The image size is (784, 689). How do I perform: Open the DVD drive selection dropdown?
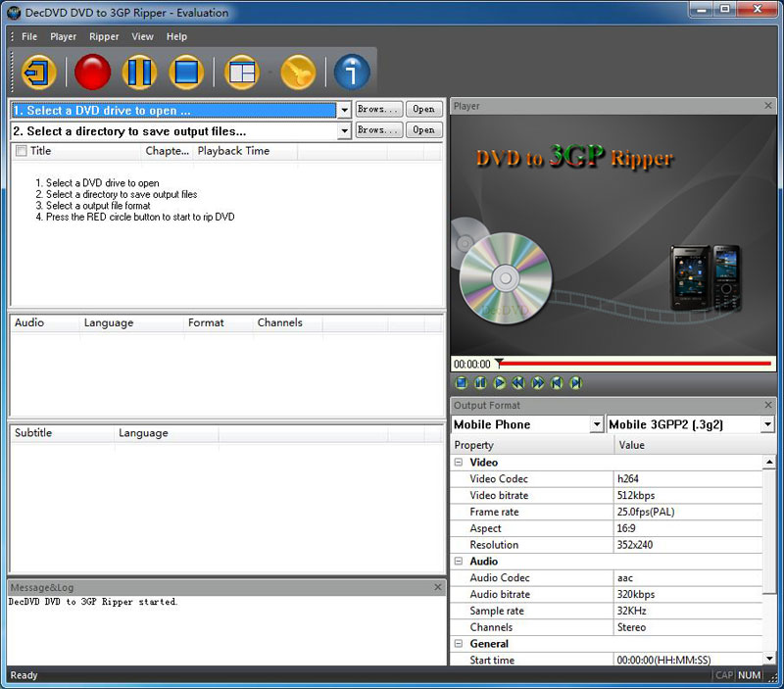(344, 110)
